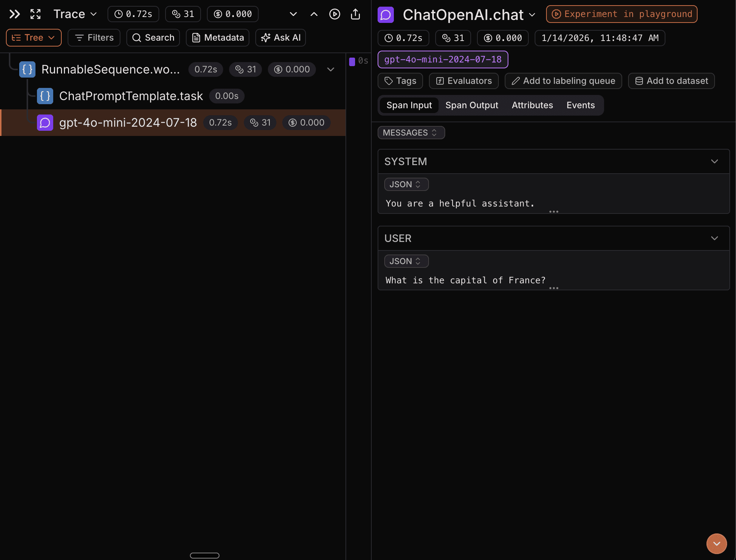Viewport: 736px width, 560px height.
Task: Collapse the RunnableSequence node with its chevron
Action: tap(330, 69)
